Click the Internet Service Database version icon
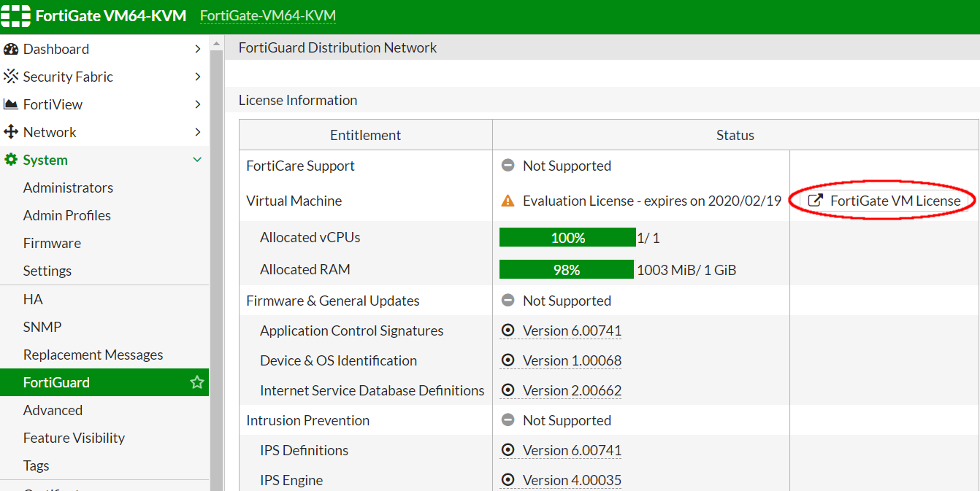Image resolution: width=980 pixels, height=491 pixels. 508,390
